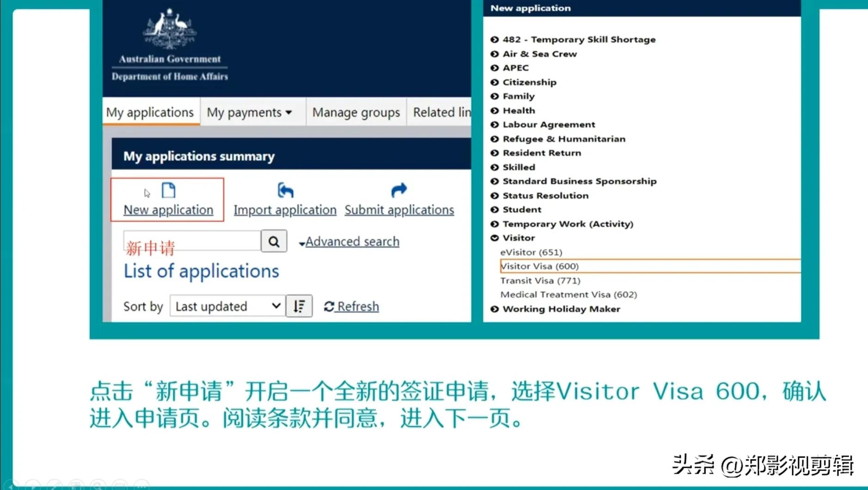The image size is (868, 490).
Task: Click the Refresh icon above the list
Action: (329, 306)
